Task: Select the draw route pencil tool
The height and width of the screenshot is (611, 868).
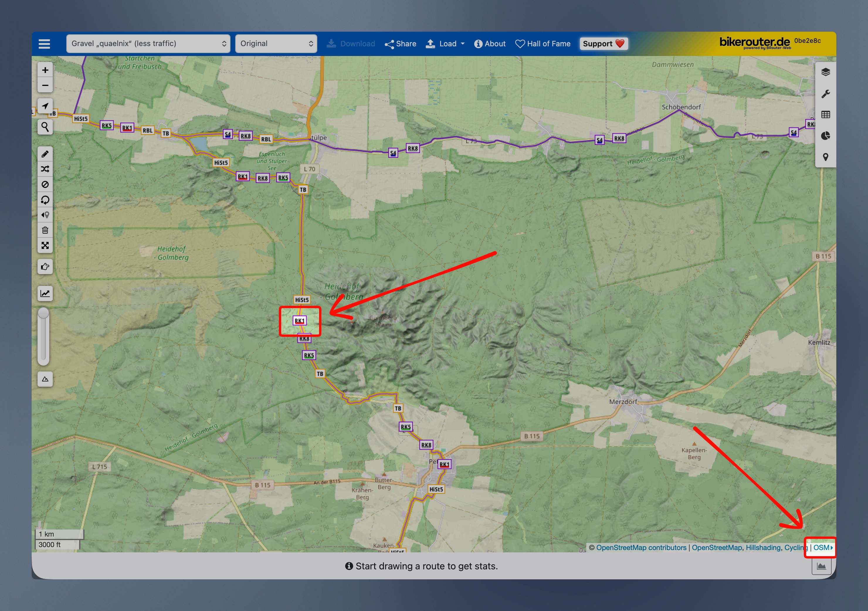Action: 45,154
